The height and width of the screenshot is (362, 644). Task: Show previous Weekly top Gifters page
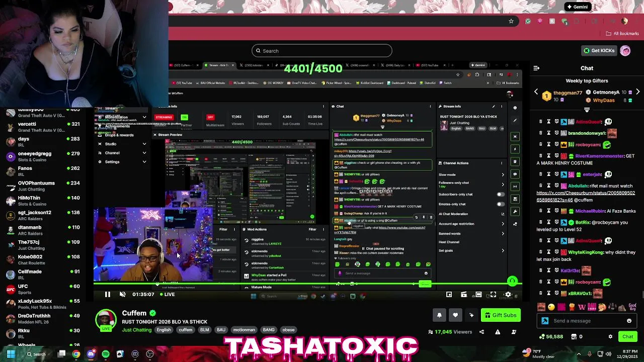(536, 92)
